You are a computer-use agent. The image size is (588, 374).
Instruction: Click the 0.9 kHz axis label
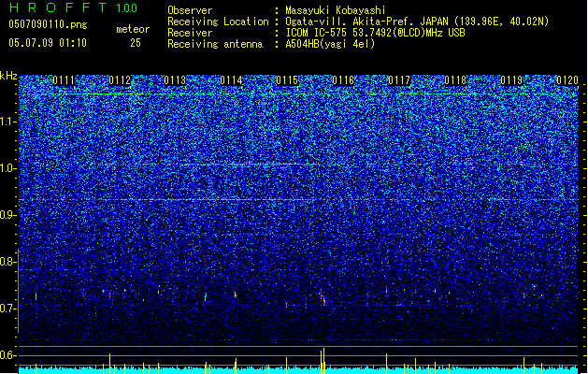pyautogui.click(x=7, y=215)
